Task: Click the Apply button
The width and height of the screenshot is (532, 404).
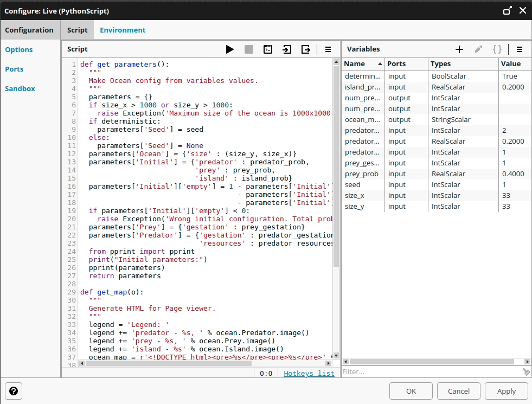Action: (x=507, y=391)
